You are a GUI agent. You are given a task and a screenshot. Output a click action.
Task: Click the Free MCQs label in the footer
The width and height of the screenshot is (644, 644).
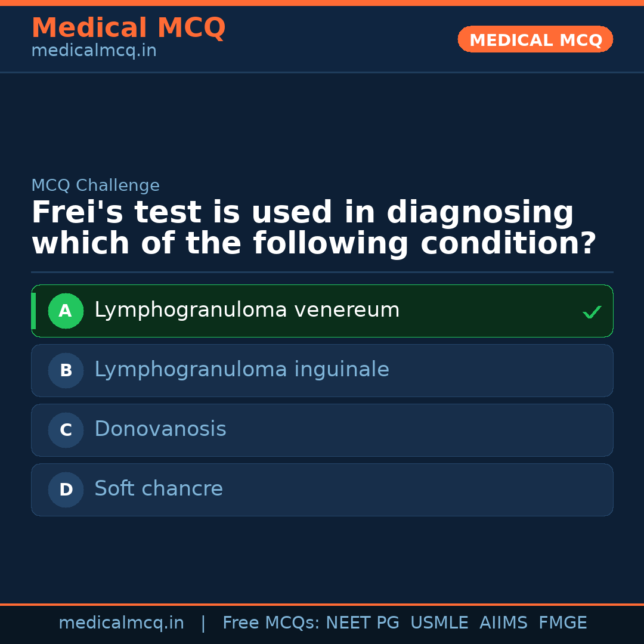(271, 623)
